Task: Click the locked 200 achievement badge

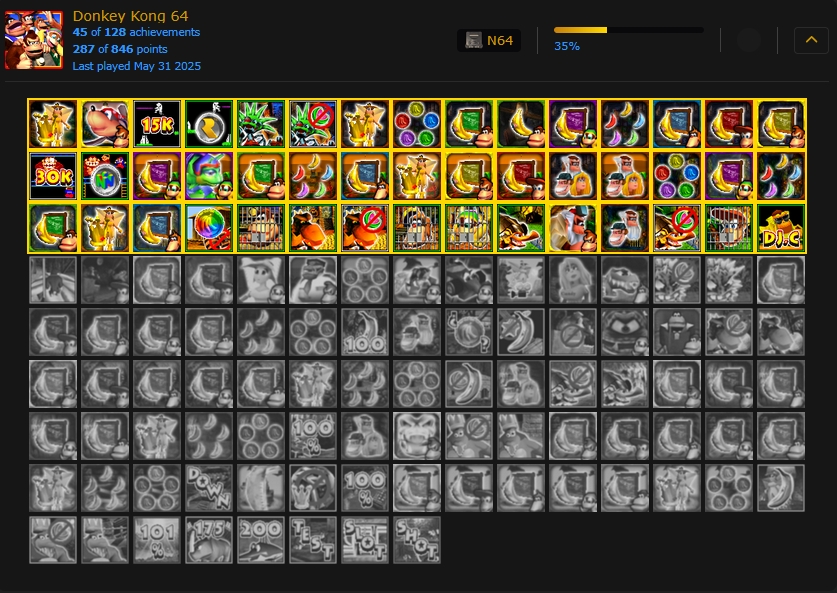Action: coord(261,540)
